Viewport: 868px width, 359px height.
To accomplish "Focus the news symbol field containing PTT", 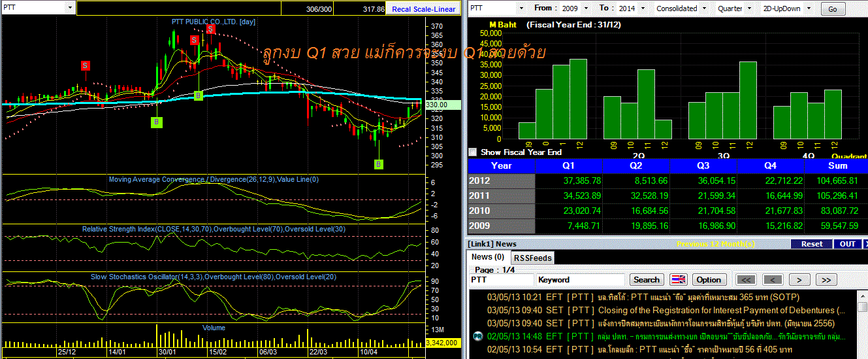I will (x=501, y=279).
